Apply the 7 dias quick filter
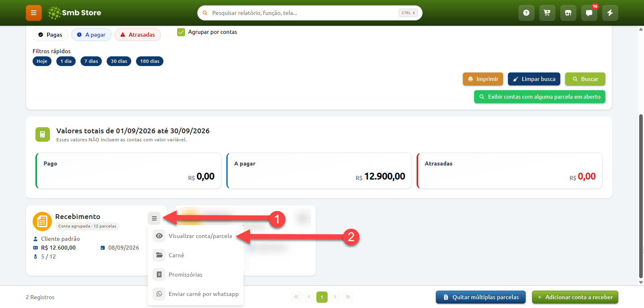Viewport: 644px width, 308px height. [91, 61]
